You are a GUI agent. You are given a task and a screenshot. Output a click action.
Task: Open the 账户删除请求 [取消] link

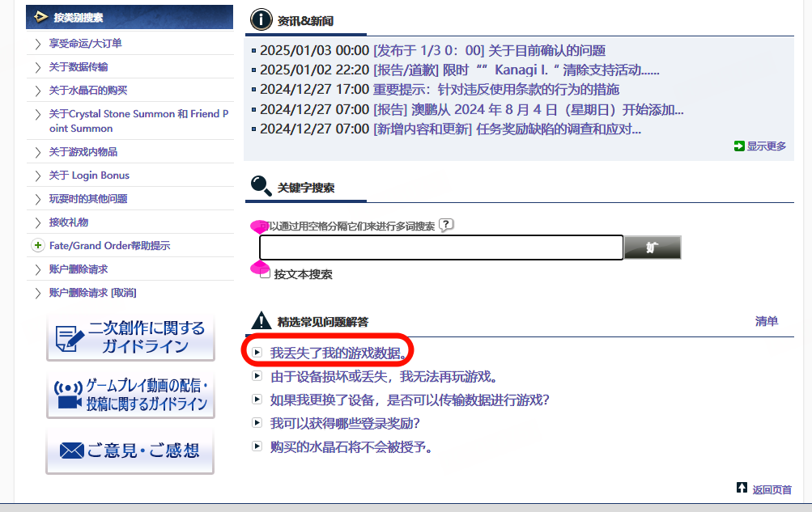tap(93, 293)
